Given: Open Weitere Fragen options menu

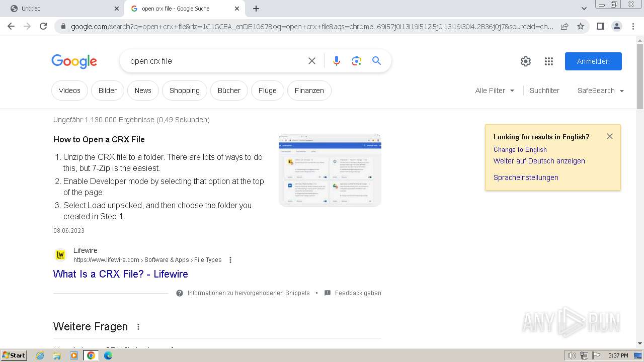Looking at the screenshot, I should 138,327.
